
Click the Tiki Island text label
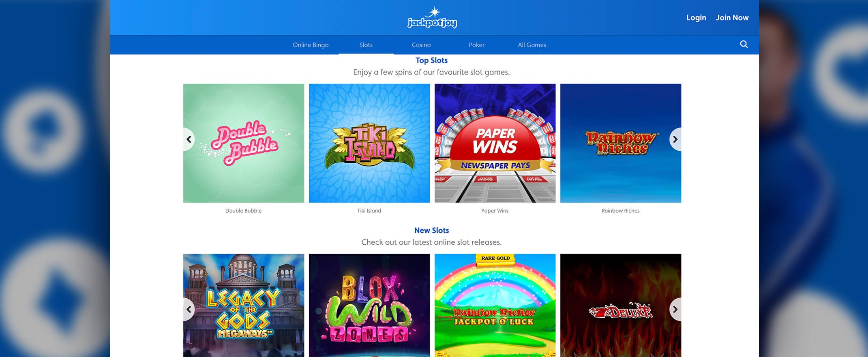[x=369, y=211]
